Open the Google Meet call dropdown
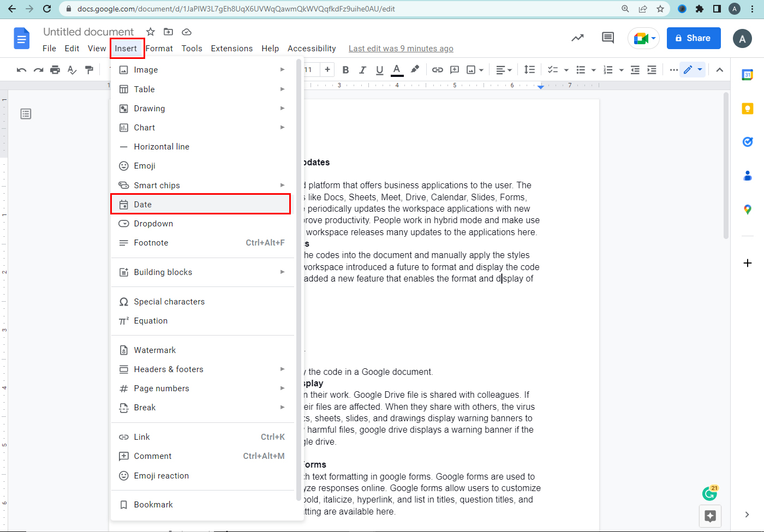This screenshot has height=532, width=764. [644, 38]
